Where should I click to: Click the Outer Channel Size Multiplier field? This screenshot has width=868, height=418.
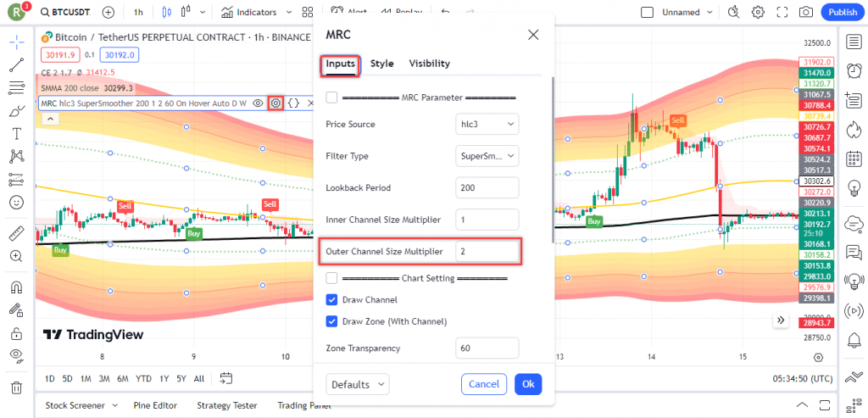coord(487,251)
